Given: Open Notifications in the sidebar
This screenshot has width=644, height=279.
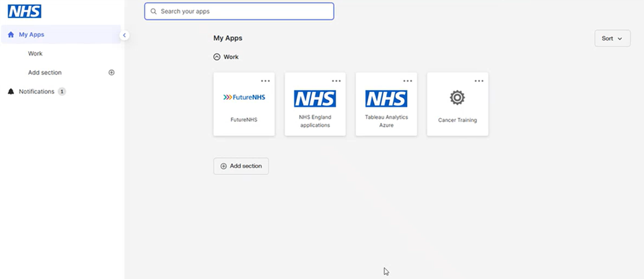Looking at the screenshot, I should click(36, 91).
